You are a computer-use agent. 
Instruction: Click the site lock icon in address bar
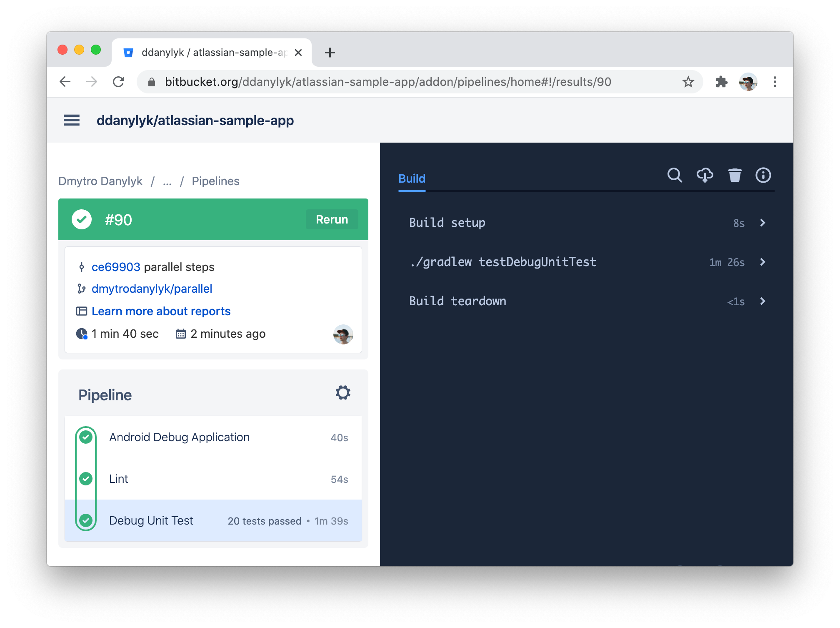(152, 82)
